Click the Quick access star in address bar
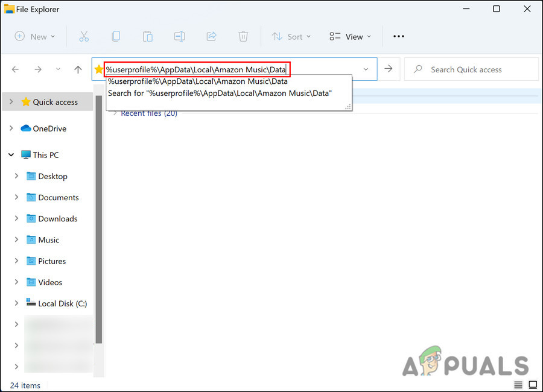 point(99,69)
